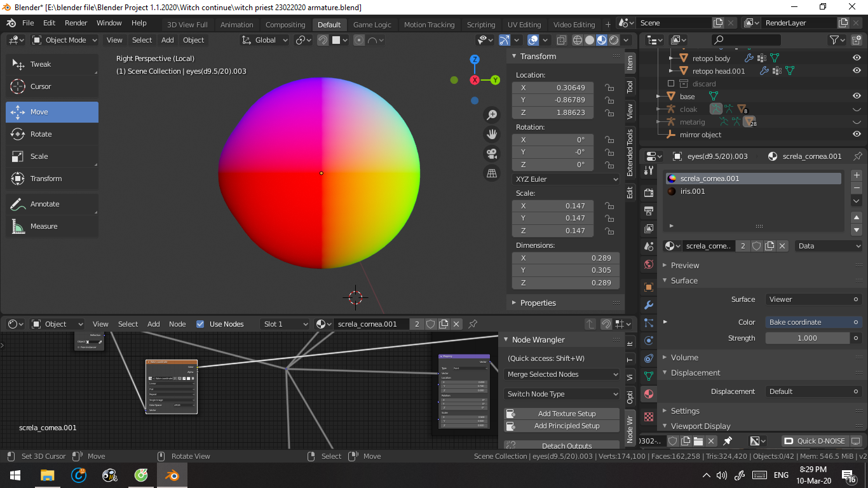This screenshot has height=488, width=868.
Task: Open the Render menu
Action: pyautogui.click(x=76, y=22)
